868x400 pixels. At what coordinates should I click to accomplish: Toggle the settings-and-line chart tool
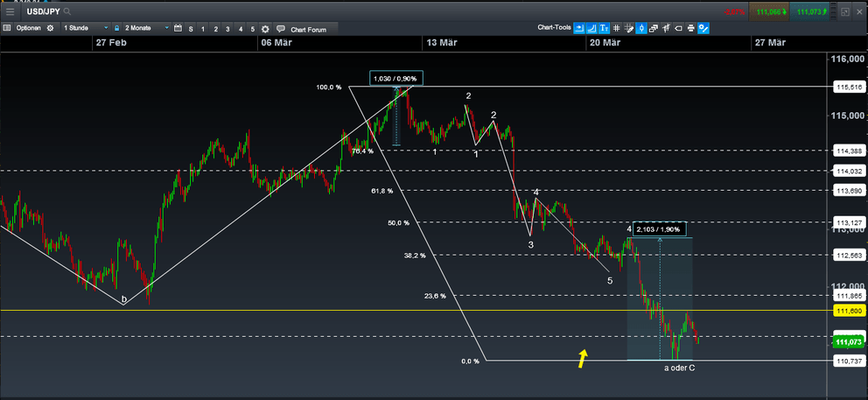point(703,28)
